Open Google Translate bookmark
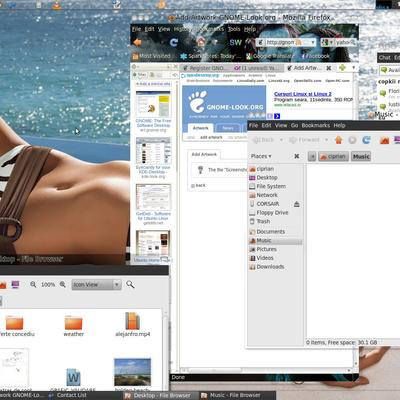400x400 pixels. coord(270,56)
